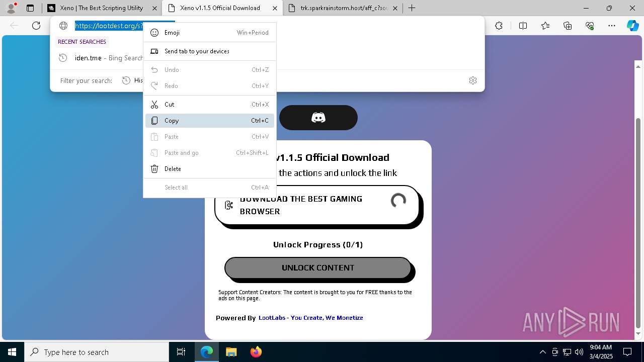Open Browser essentials heart icon
The height and width of the screenshot is (362, 644).
pyautogui.click(x=590, y=26)
